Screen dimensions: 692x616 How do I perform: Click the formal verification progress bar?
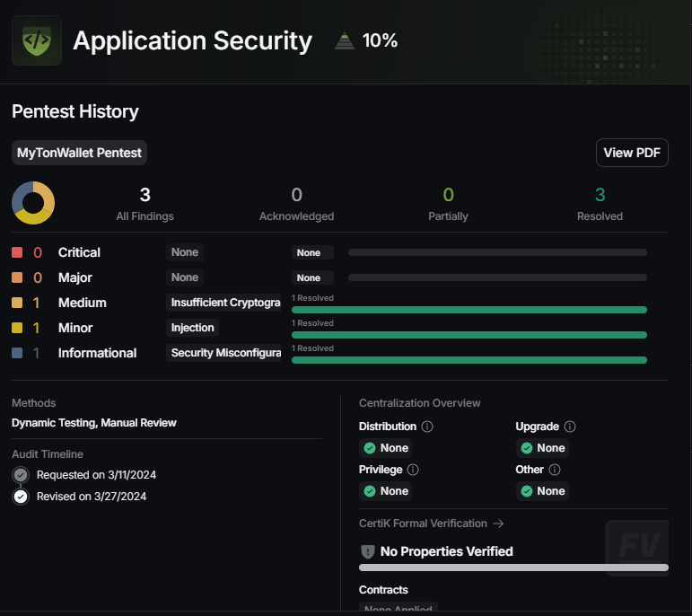click(513, 568)
